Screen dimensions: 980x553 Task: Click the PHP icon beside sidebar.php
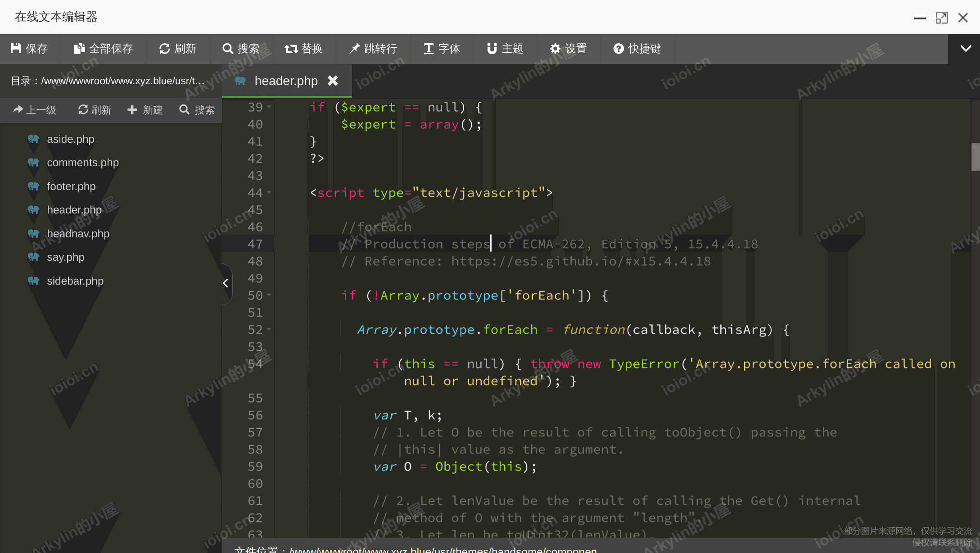33,281
